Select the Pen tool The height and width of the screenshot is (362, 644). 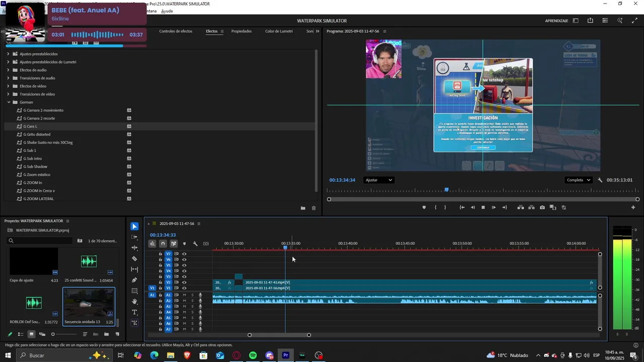[x=134, y=280]
